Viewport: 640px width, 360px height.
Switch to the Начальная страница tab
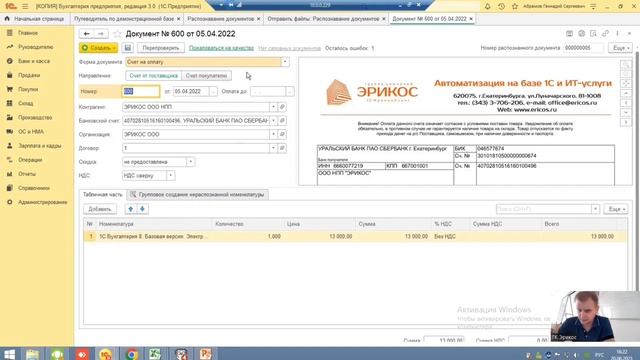[x=35, y=19]
